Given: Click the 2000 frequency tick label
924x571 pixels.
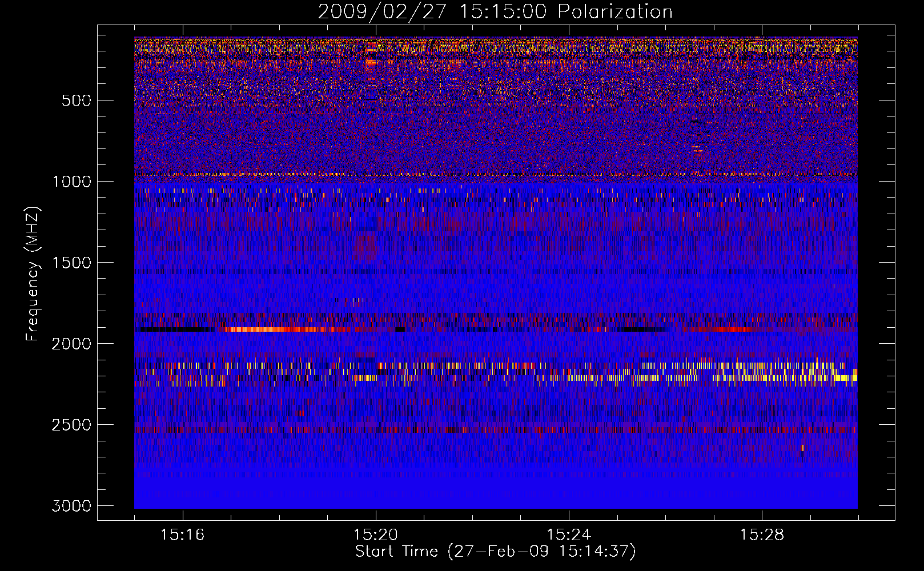Looking at the screenshot, I should click(x=71, y=344).
